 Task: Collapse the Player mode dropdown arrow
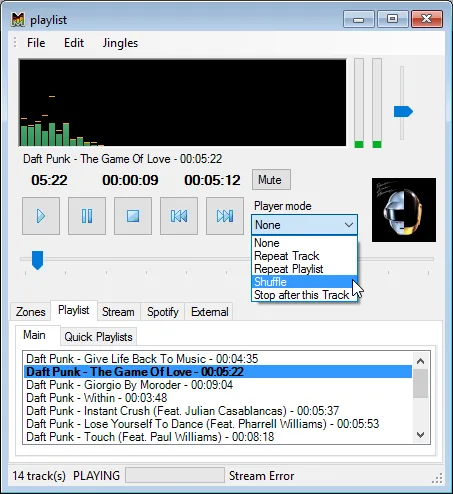click(349, 225)
